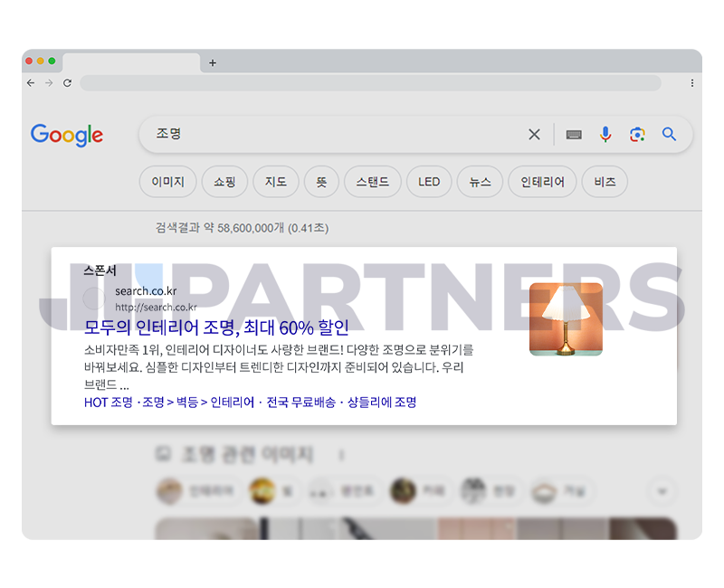Click the search magnifier icon
This screenshot has width=724, height=588.
pyautogui.click(x=669, y=133)
